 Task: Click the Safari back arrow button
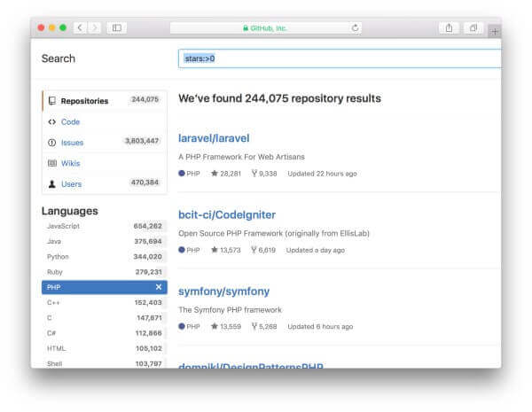click(x=80, y=28)
